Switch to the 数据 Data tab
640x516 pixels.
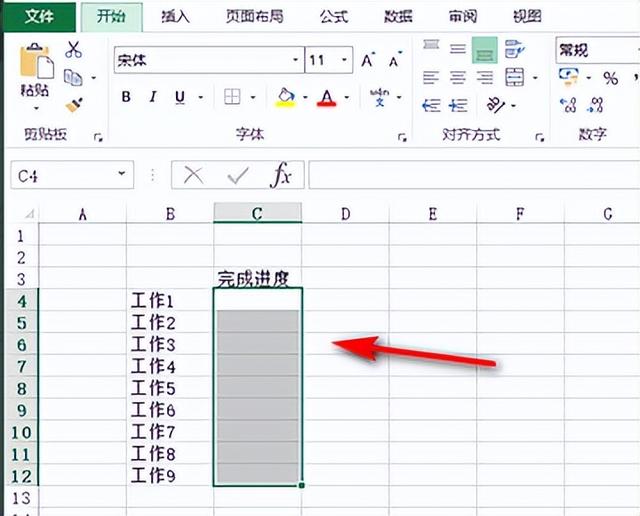pyautogui.click(x=398, y=17)
